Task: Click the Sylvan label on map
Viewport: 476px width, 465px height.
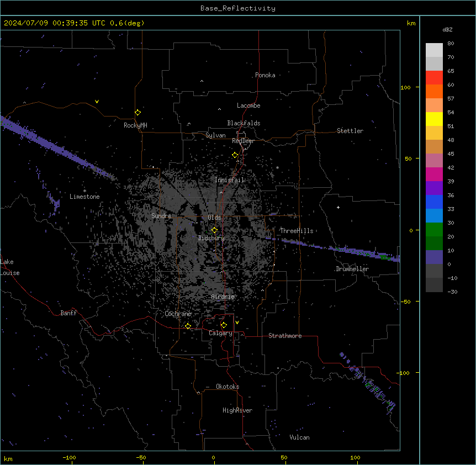Action: coord(215,135)
